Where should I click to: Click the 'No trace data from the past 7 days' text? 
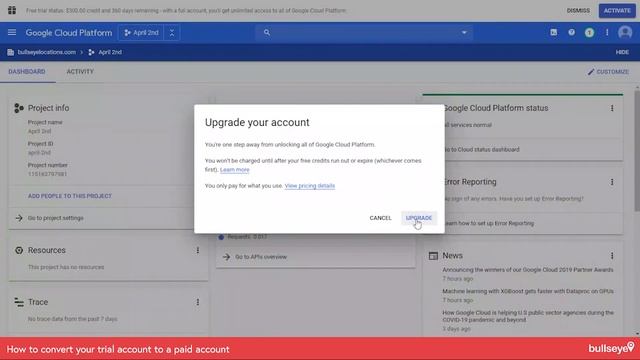coord(72,319)
